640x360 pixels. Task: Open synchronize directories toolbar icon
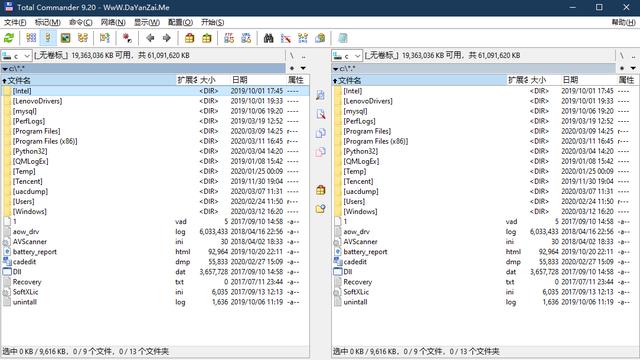[303, 38]
